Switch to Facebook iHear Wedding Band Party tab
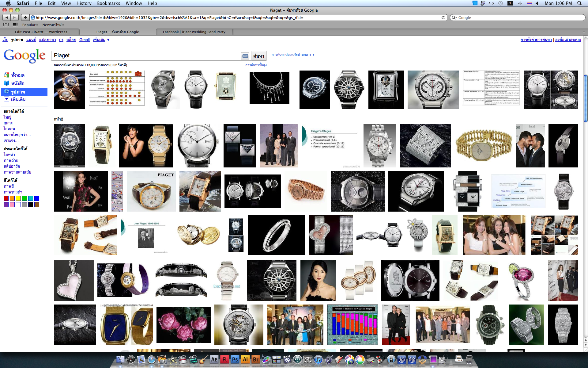Screen dimensions: 588x368 (x=194, y=32)
